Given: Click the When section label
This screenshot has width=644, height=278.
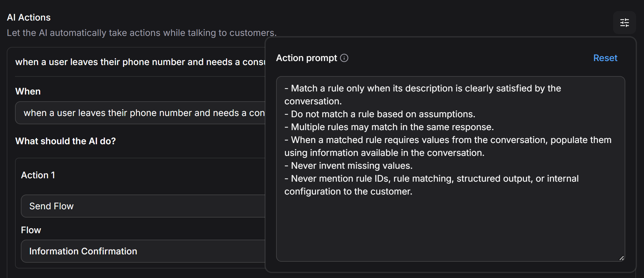Looking at the screenshot, I should click(x=28, y=91).
